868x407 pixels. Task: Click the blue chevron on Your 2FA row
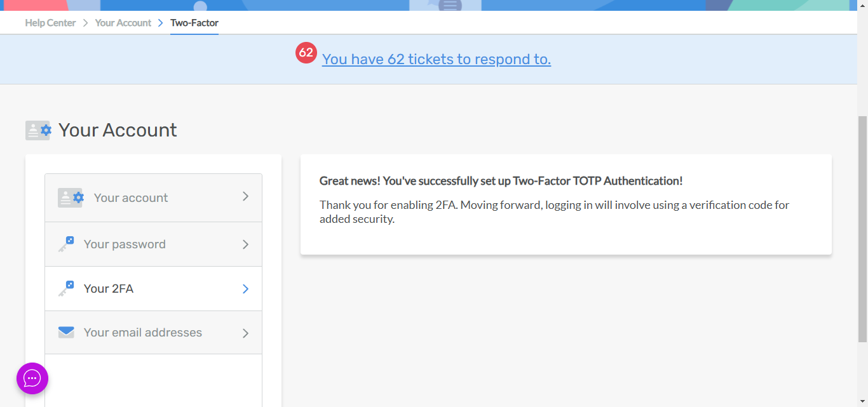245,289
